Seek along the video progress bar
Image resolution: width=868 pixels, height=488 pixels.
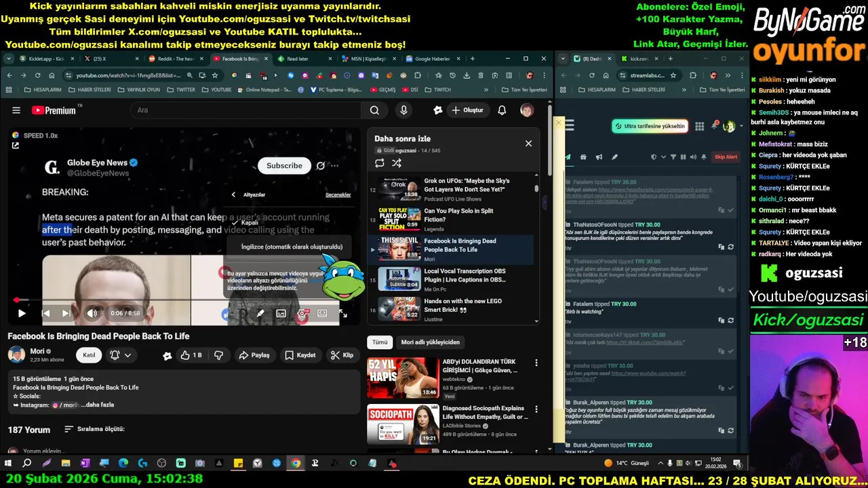(183, 300)
